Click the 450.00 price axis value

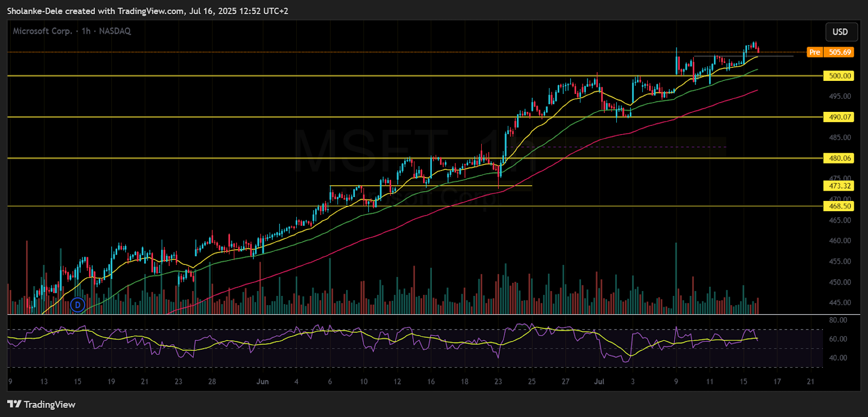(x=840, y=282)
